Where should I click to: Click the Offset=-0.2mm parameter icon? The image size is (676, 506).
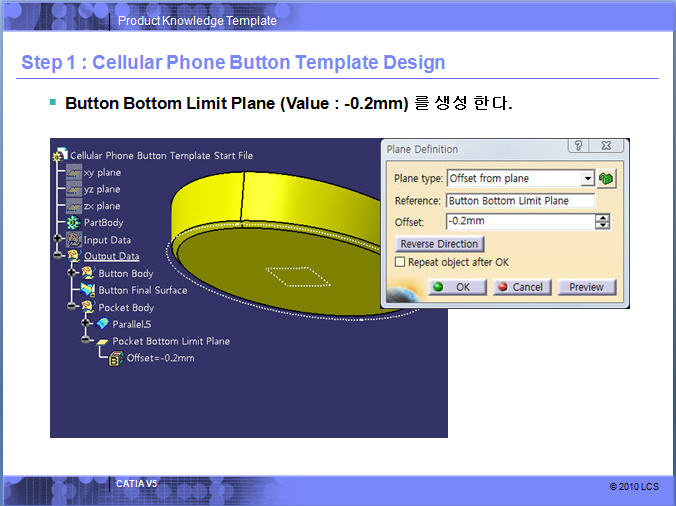tap(116, 358)
